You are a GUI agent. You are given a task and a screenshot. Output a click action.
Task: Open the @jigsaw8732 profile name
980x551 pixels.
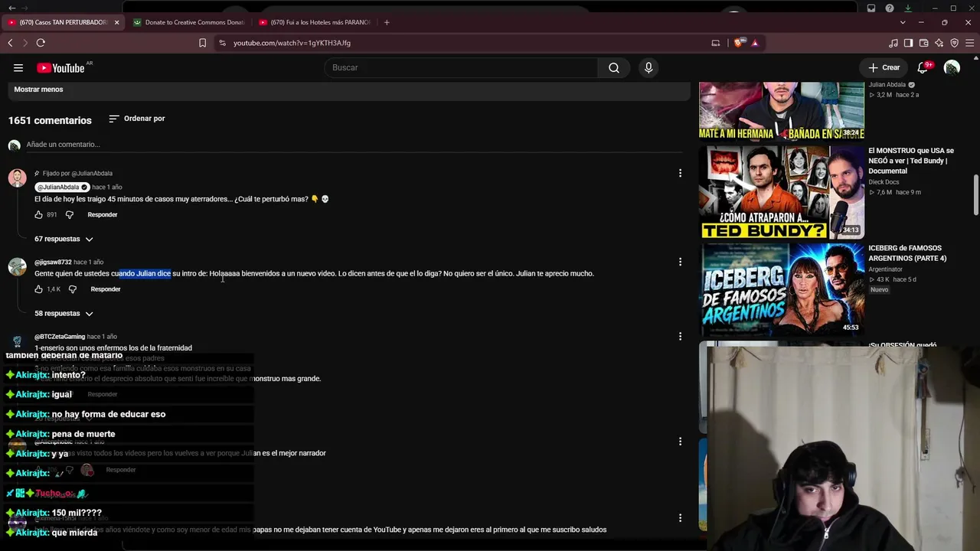pyautogui.click(x=53, y=262)
